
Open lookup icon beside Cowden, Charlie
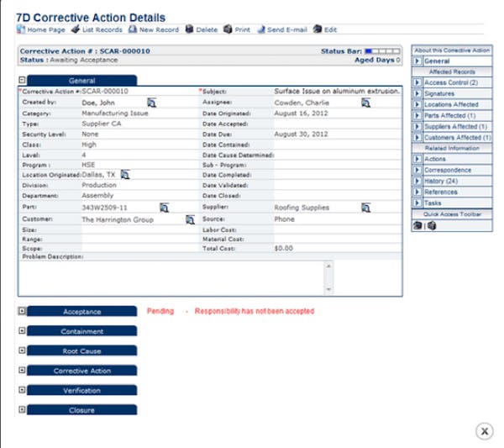coord(365,103)
